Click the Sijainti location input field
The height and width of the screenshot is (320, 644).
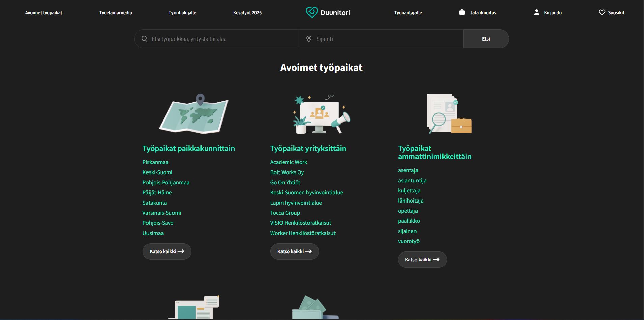point(381,39)
